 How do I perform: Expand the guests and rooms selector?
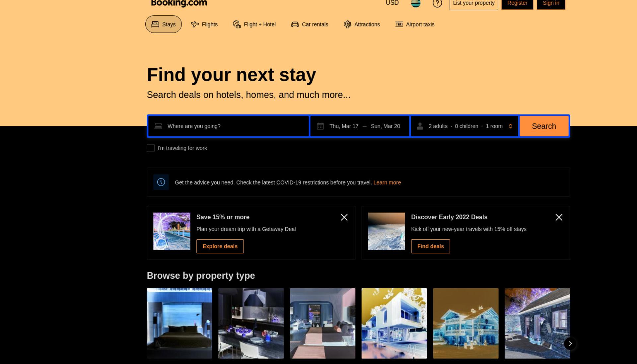pyautogui.click(x=464, y=126)
